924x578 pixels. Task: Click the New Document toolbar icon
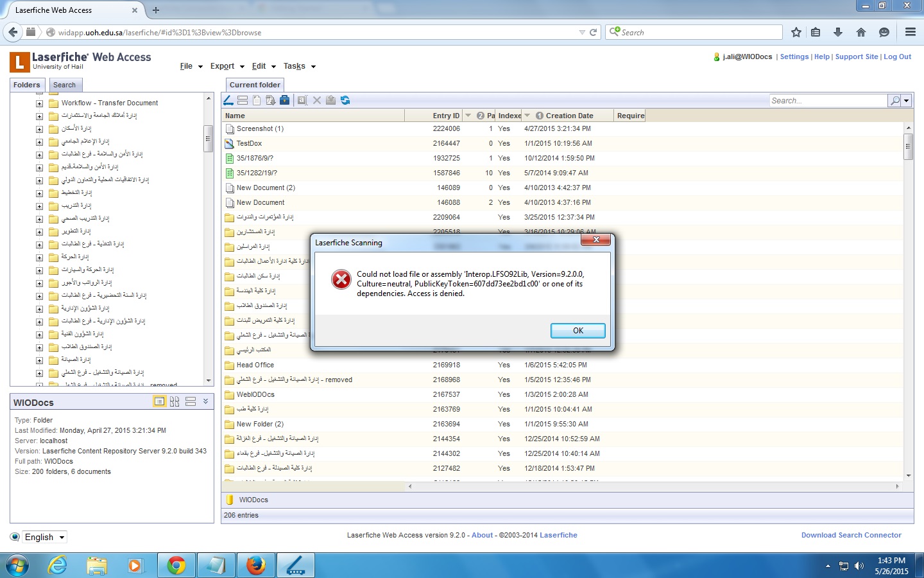point(257,100)
